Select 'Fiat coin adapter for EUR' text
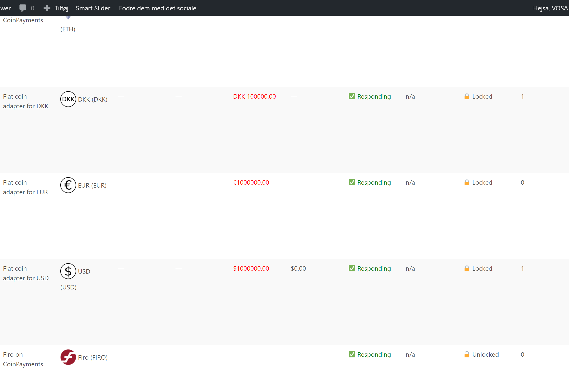Screen dimensions: 569x392 click(x=25, y=187)
